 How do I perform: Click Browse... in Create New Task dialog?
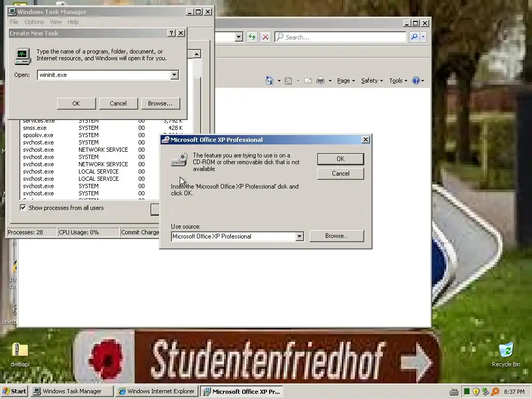pyautogui.click(x=160, y=103)
